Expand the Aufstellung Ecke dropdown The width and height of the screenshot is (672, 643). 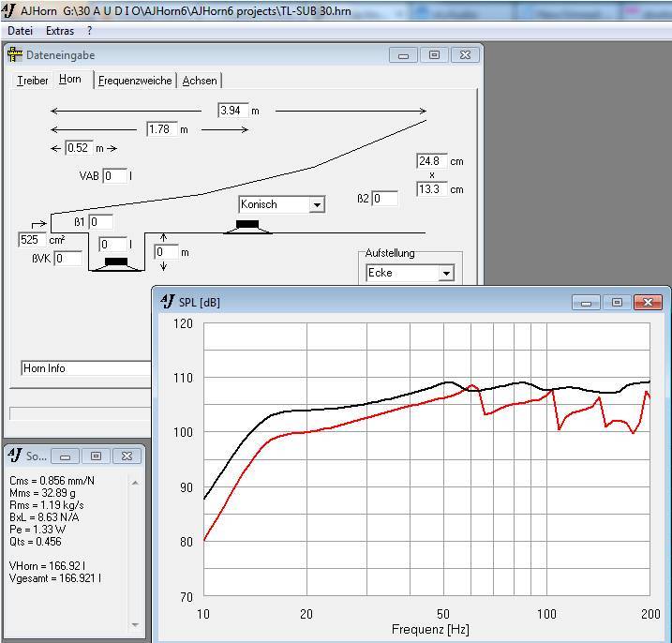click(x=446, y=274)
